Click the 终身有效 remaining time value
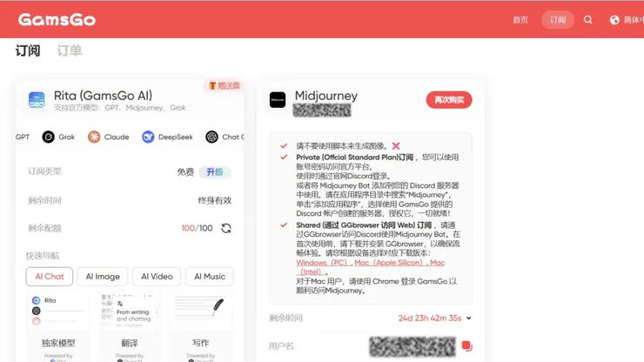Screen dimensions: 644x362 (214, 200)
